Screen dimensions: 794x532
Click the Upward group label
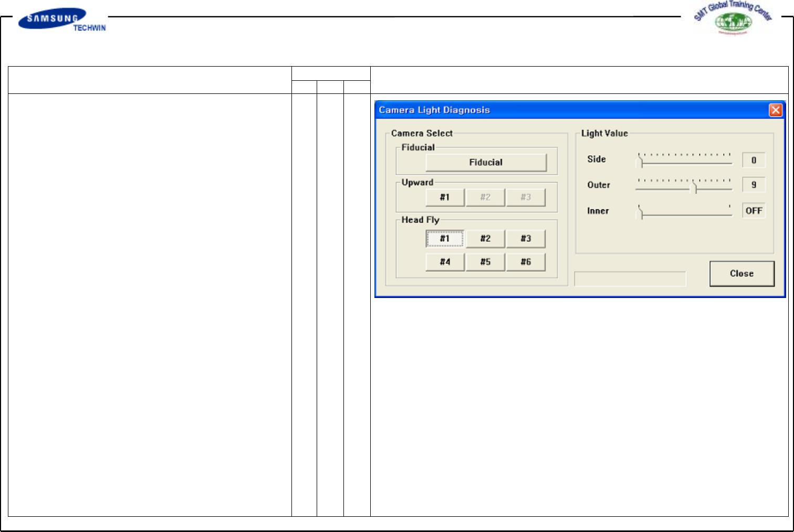(417, 183)
